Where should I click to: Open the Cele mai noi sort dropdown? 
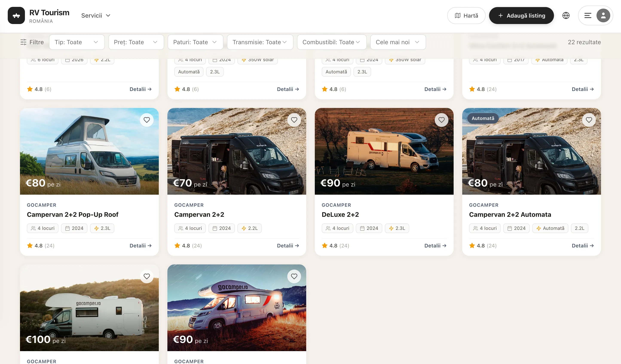click(x=398, y=42)
